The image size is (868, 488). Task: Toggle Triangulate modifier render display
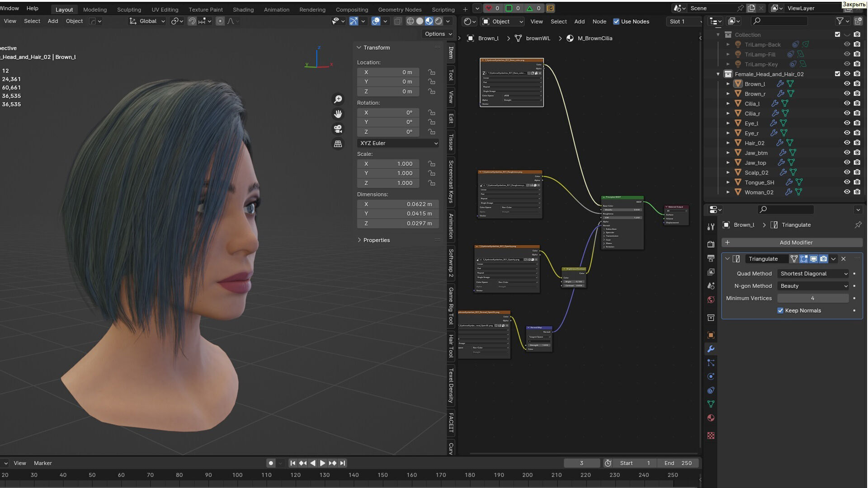pos(824,259)
